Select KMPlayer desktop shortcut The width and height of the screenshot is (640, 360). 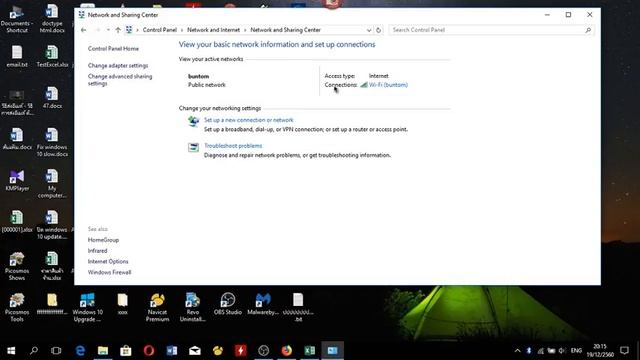click(17, 180)
